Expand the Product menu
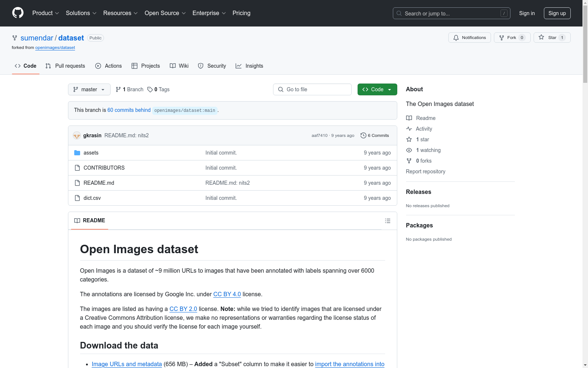Image resolution: width=588 pixels, height=368 pixels. pos(46,13)
